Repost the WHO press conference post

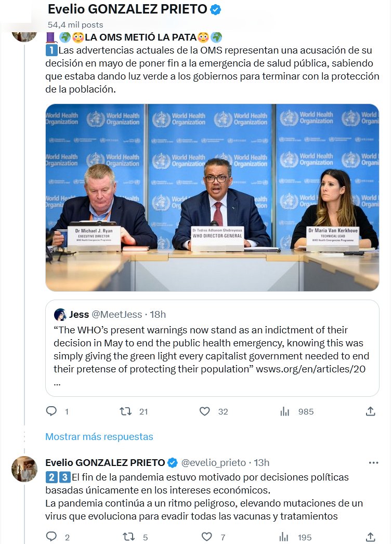pos(126,411)
